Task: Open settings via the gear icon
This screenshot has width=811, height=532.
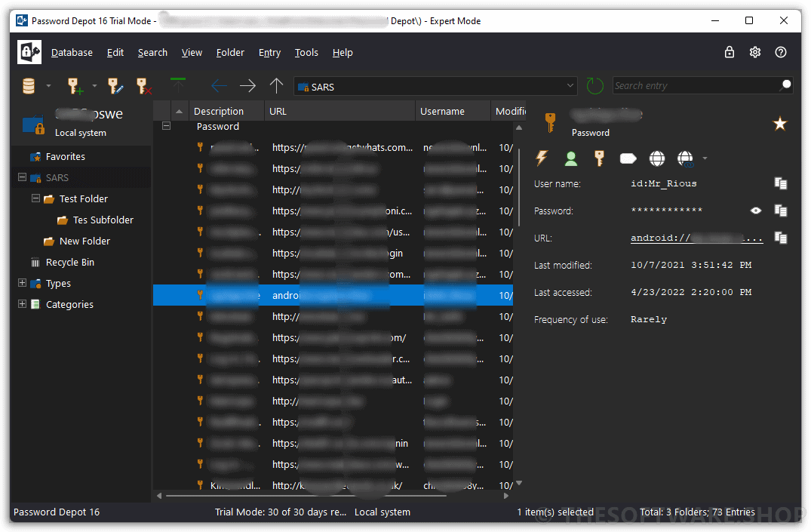Action: point(755,52)
